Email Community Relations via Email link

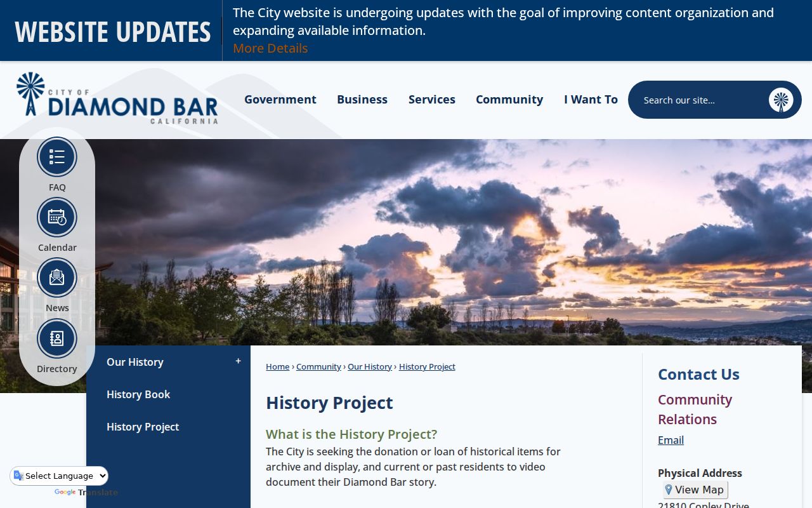tap(671, 440)
